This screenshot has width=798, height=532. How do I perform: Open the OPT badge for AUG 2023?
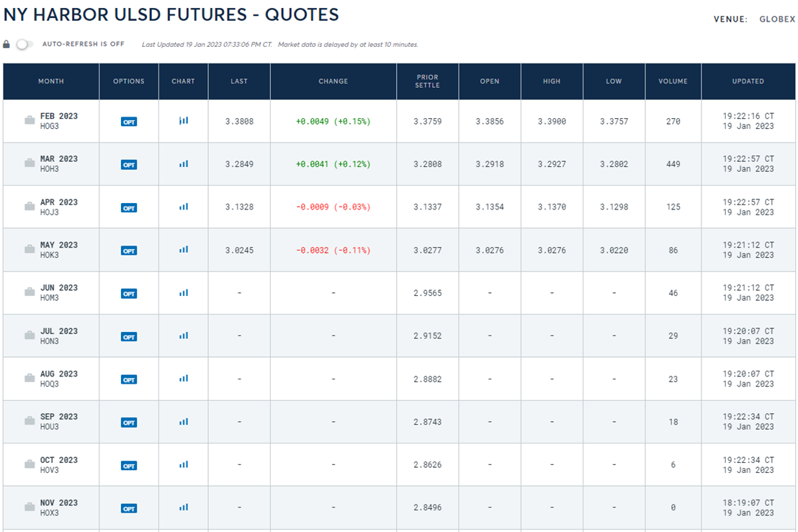pos(129,379)
